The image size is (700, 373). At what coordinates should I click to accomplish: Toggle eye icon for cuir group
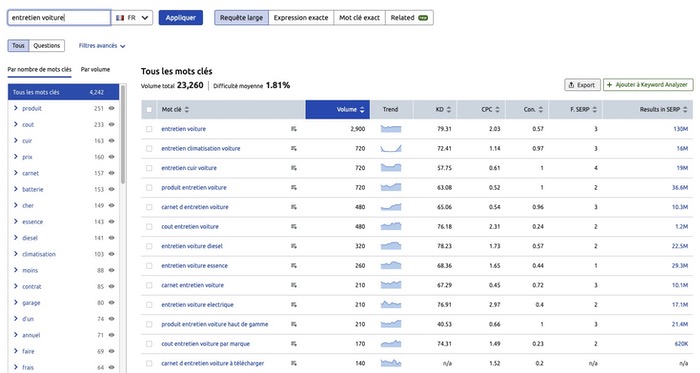[x=112, y=141]
